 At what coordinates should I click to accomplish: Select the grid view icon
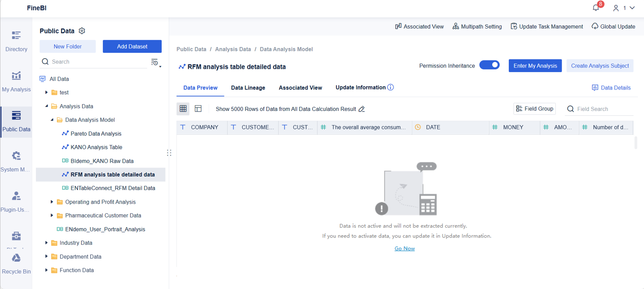pyautogui.click(x=183, y=109)
